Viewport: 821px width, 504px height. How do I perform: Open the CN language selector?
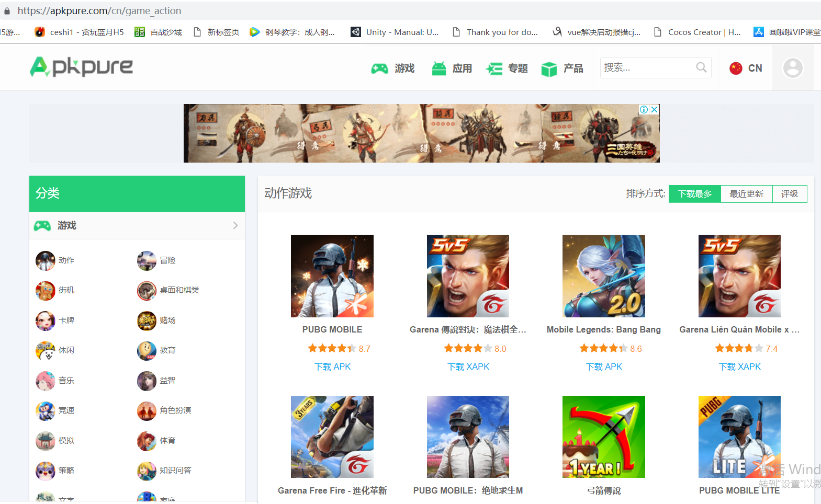[746, 68]
